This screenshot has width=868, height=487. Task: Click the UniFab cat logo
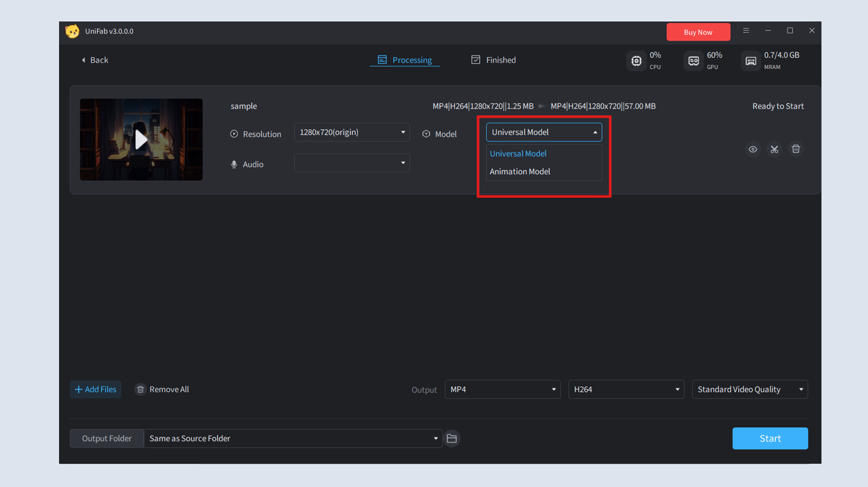(72, 30)
